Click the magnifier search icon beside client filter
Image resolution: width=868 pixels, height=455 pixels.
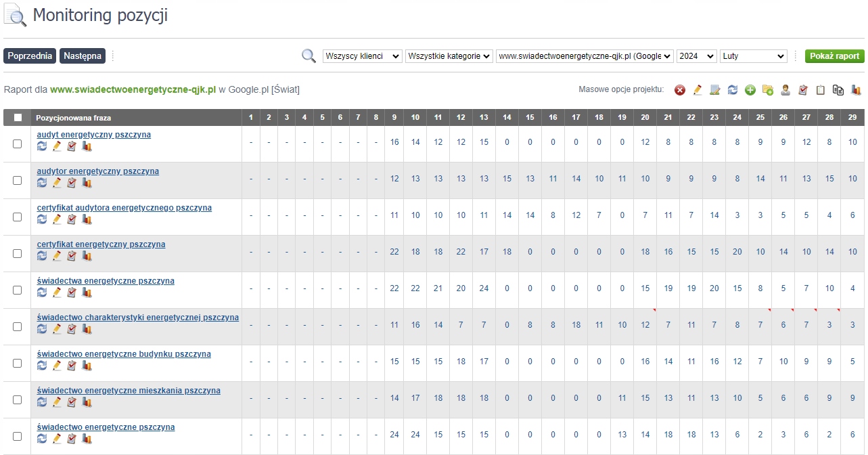[x=309, y=56]
